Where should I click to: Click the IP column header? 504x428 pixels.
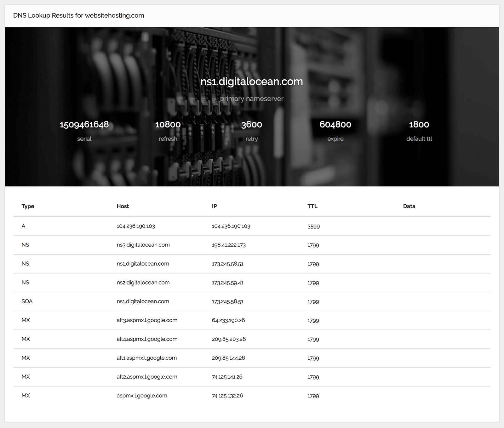tap(214, 206)
